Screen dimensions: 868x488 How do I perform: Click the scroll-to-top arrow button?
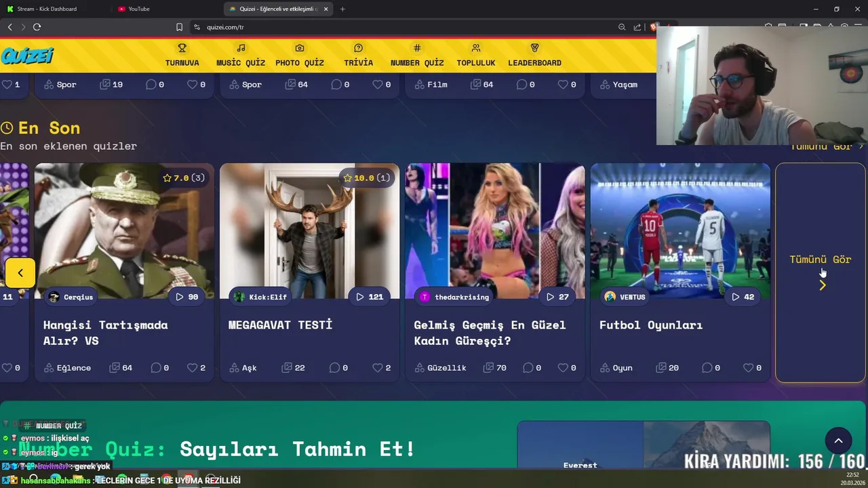pos(838,441)
